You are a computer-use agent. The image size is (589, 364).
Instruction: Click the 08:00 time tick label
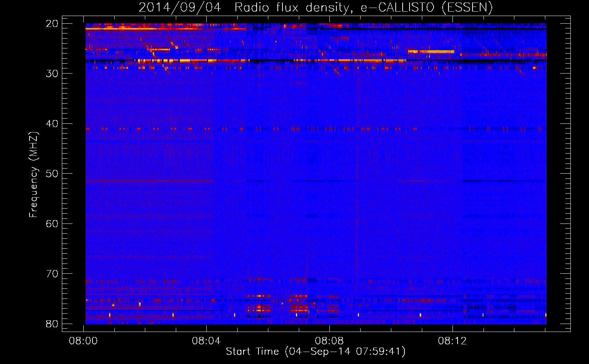coord(83,341)
